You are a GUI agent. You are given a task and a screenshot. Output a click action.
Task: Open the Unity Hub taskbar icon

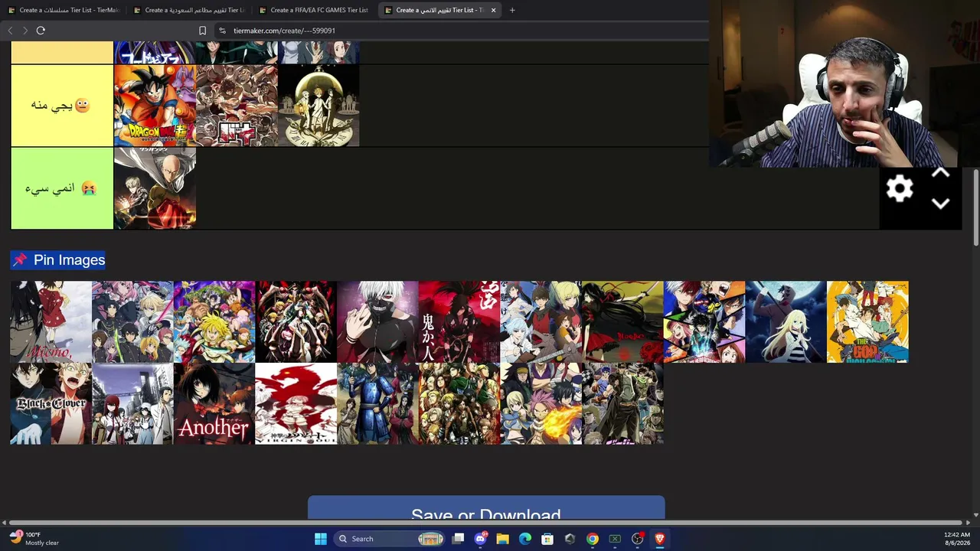[570, 539]
